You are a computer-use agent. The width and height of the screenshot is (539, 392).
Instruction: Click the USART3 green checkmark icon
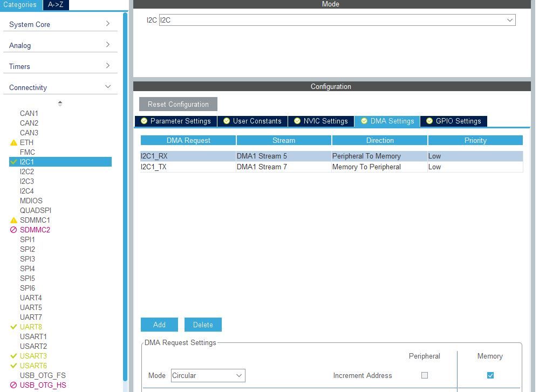(13, 356)
